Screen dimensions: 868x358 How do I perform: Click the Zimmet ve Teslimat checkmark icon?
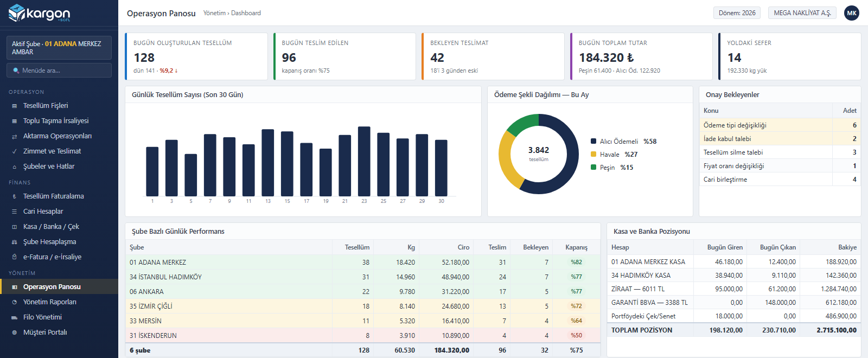(15, 151)
